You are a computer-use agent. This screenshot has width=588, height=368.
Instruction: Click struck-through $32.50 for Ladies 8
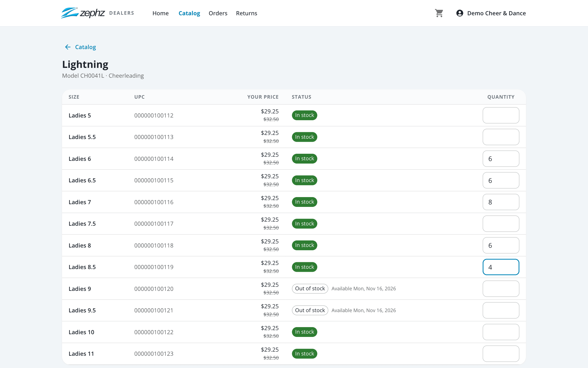click(x=271, y=249)
